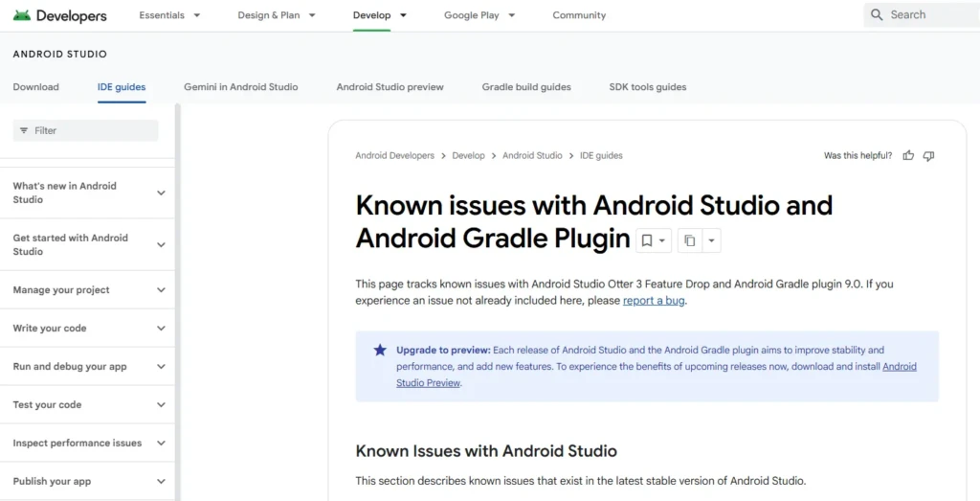The width and height of the screenshot is (980, 501).
Task: Select the IDE guides tab
Action: [x=122, y=87]
